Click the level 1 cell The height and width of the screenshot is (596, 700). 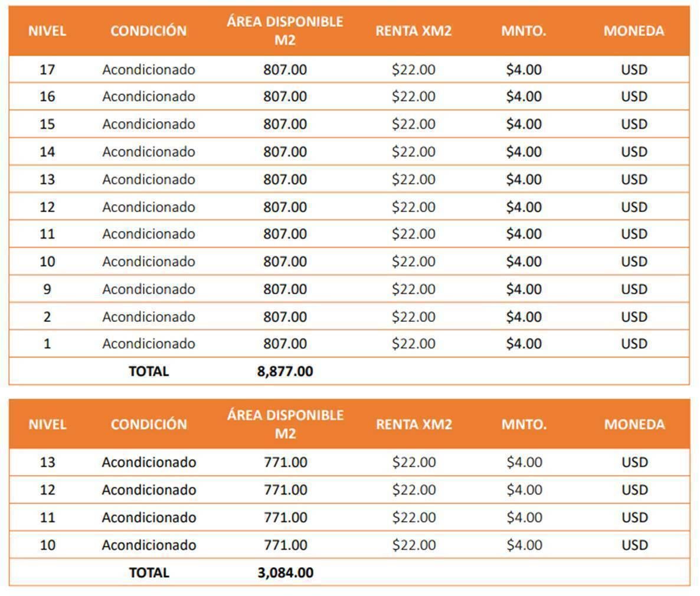[x=47, y=344]
